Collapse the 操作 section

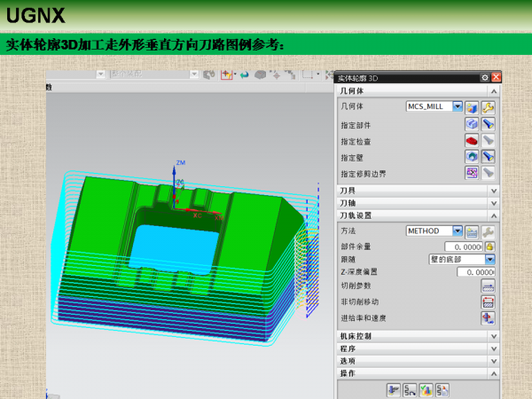click(x=494, y=373)
